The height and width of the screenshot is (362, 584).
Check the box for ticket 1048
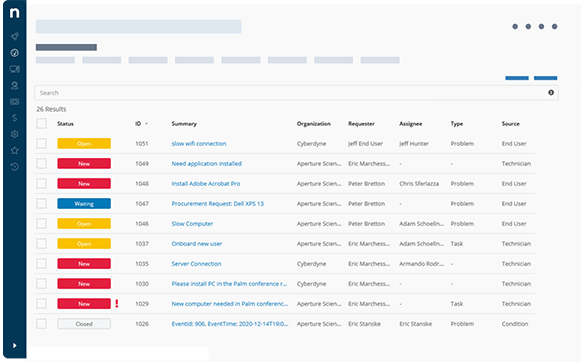41,183
